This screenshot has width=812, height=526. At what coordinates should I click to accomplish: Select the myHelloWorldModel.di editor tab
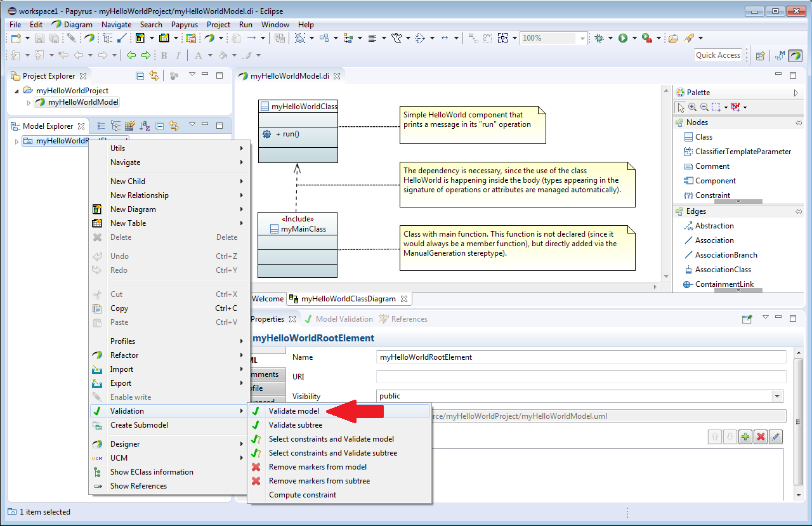click(289, 76)
